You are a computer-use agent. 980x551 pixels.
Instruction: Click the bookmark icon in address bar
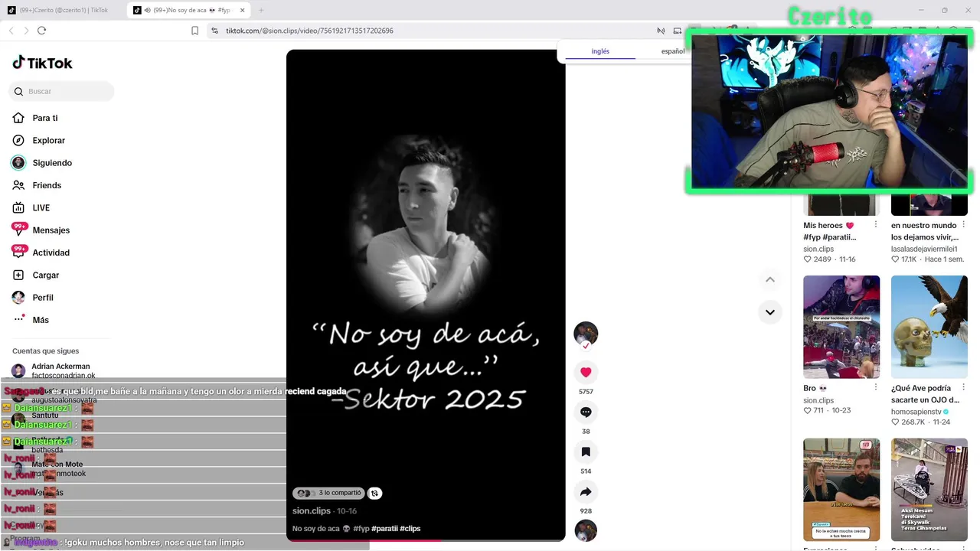[x=194, y=31]
